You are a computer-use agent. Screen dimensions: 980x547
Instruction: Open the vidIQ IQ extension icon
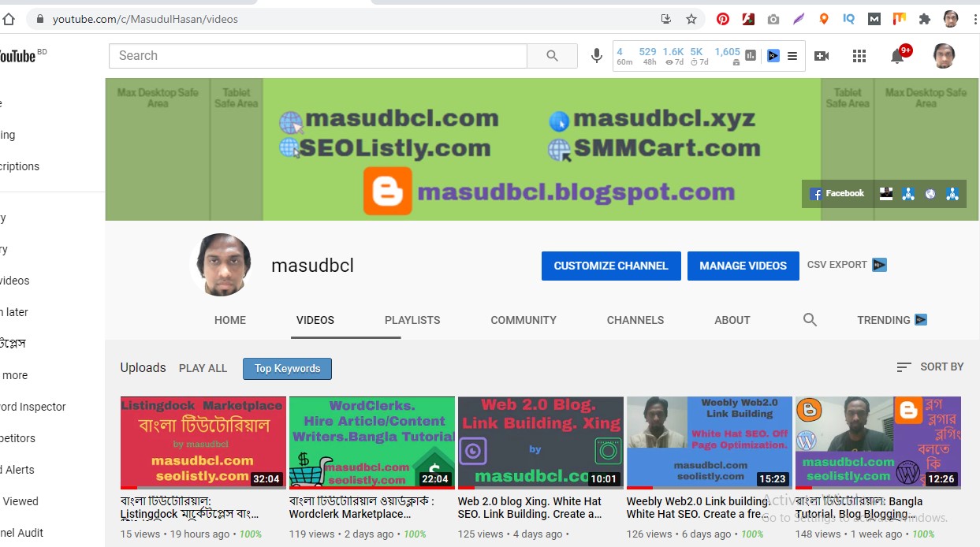tap(849, 19)
